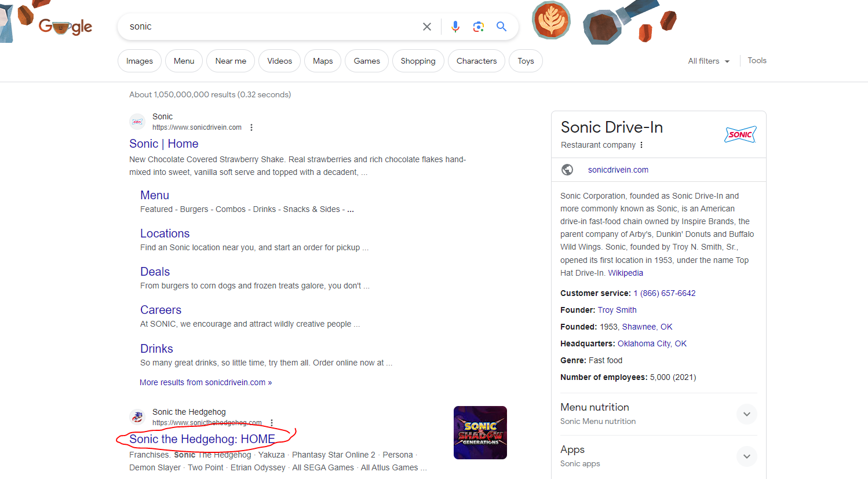Expand the Menu nutrition section
The height and width of the screenshot is (479, 868).
(746, 414)
